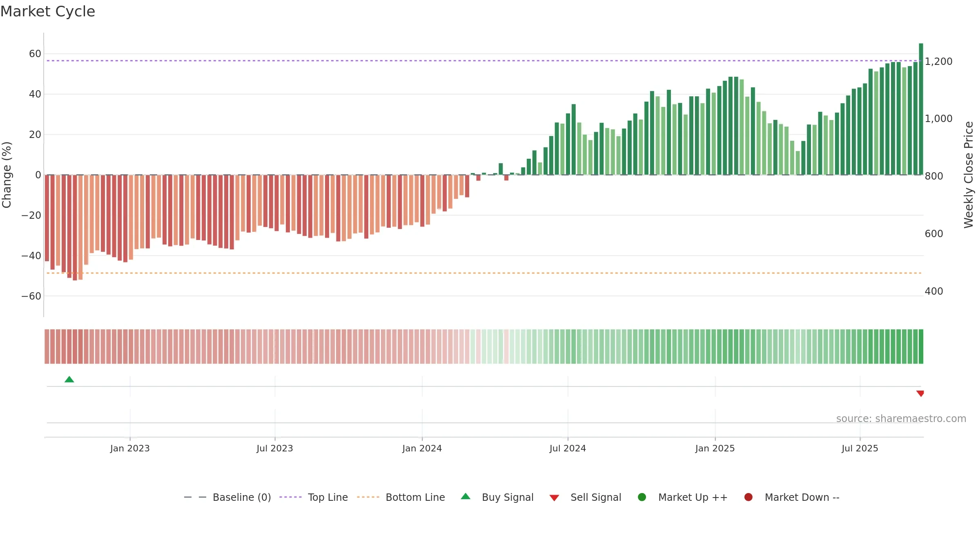Image resolution: width=980 pixels, height=551 pixels.
Task: Click the dark red circle icon in legend
Action: tap(748, 497)
